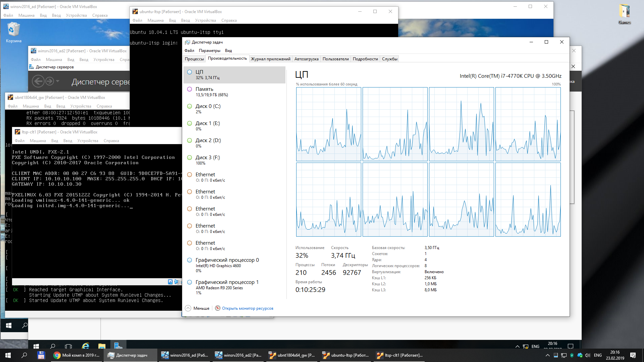This screenshot has width=644, height=362.
Task: Switch to Chrome window 'Мой комп в 2019 г...'
Action: coord(76,355)
